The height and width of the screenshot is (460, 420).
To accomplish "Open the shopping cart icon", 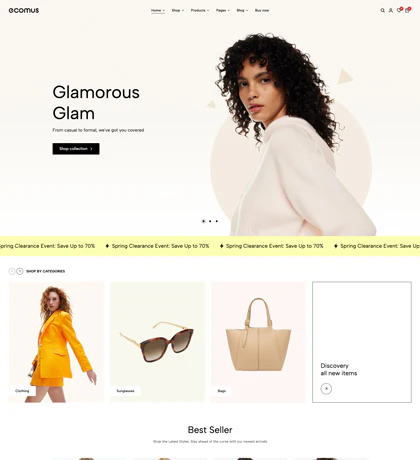I will point(407,10).
